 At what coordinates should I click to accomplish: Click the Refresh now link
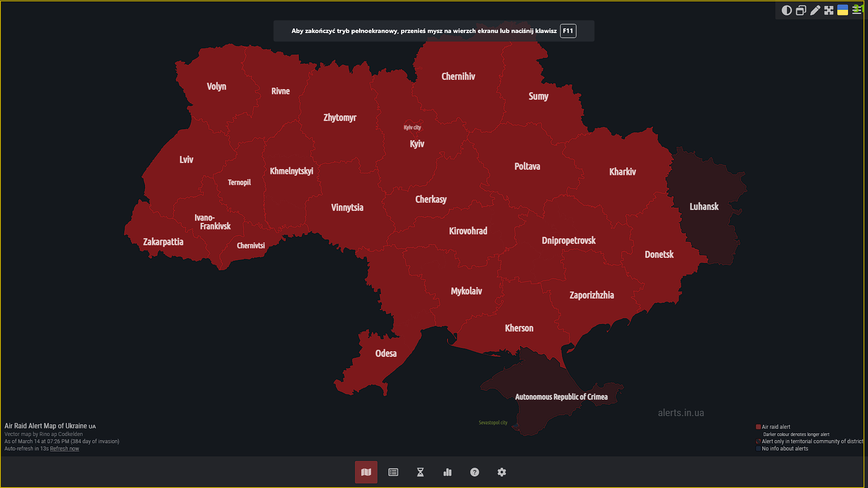tap(64, 449)
